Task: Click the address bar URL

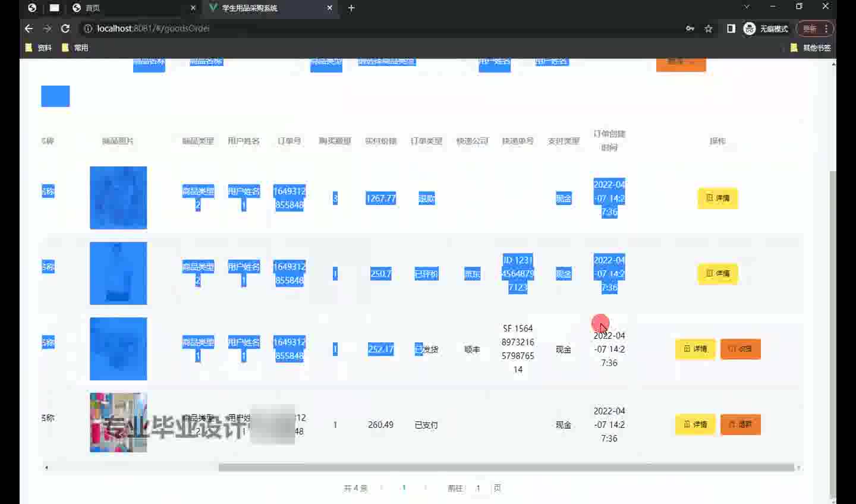Action: 153,29
